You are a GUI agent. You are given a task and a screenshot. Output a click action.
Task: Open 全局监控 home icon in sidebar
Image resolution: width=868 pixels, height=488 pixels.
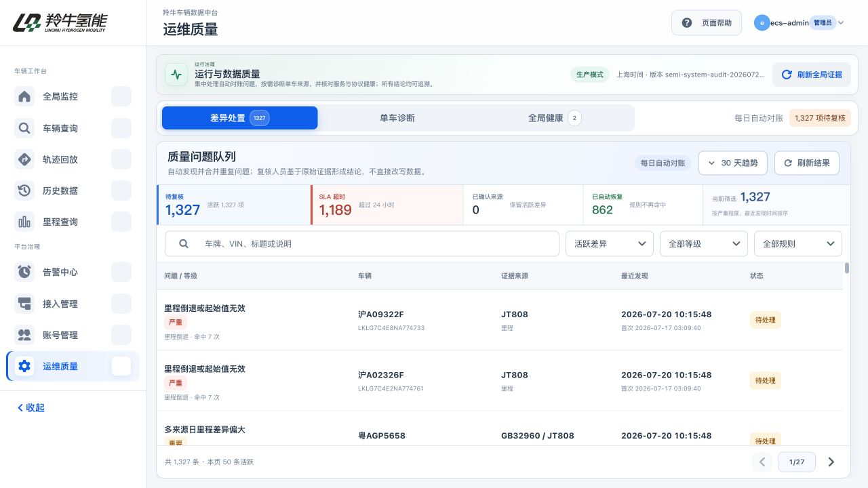[24, 96]
